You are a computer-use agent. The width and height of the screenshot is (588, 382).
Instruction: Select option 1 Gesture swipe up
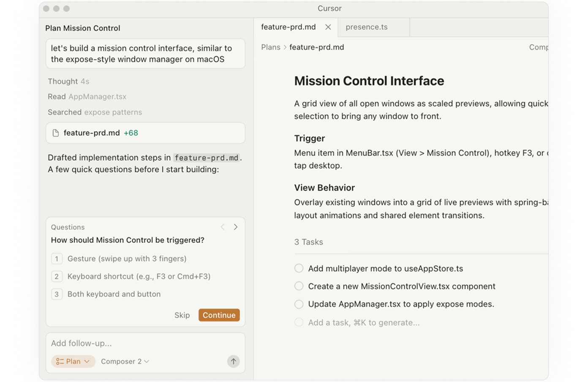point(127,259)
